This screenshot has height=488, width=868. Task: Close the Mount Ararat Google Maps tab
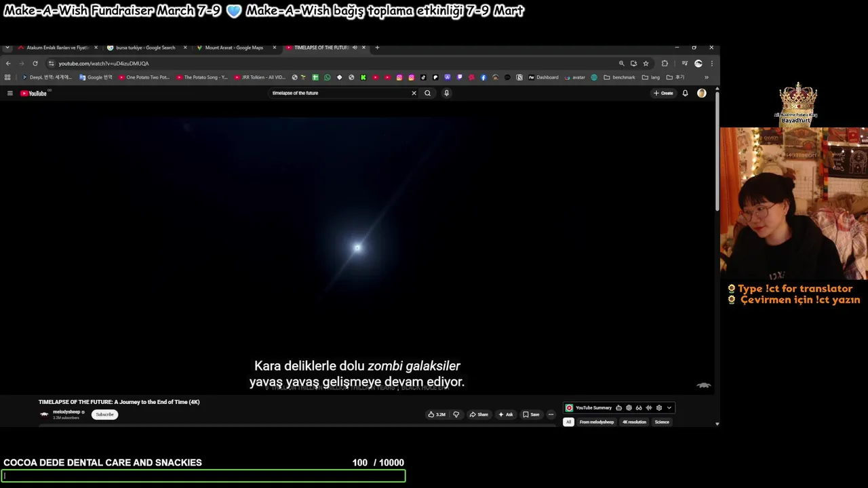pyautogui.click(x=274, y=47)
